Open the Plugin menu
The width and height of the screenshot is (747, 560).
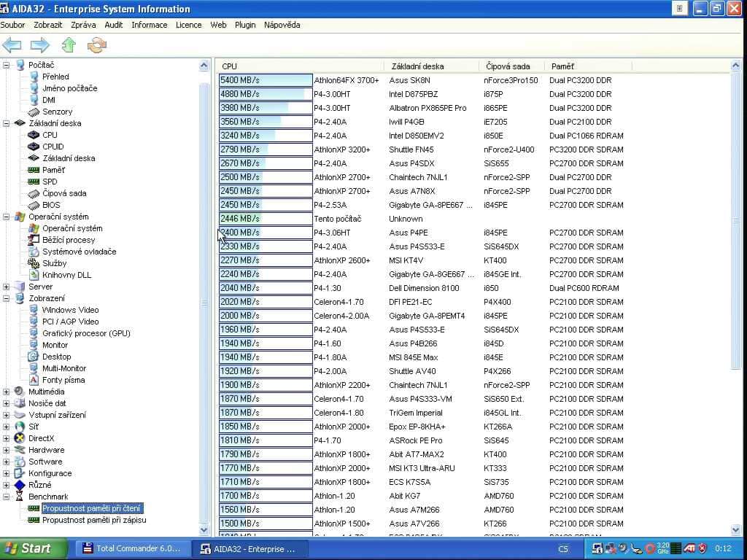tap(245, 25)
